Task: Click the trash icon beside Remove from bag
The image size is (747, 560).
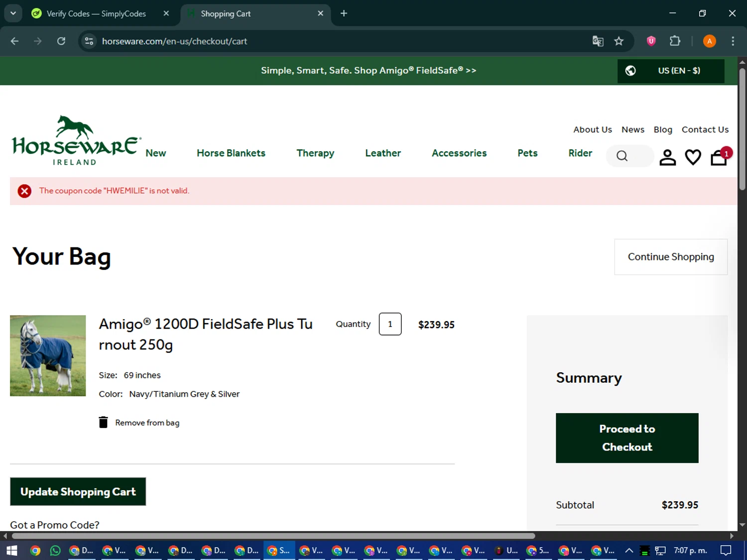Action: tap(103, 422)
